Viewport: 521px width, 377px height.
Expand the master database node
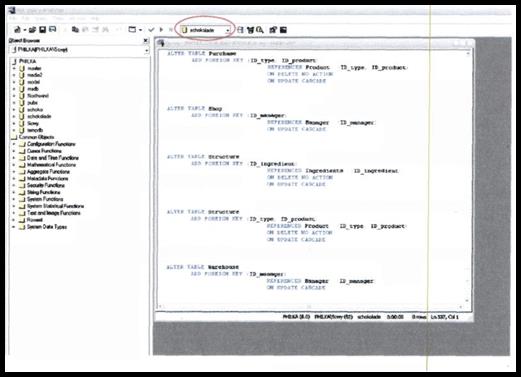[x=14, y=68]
